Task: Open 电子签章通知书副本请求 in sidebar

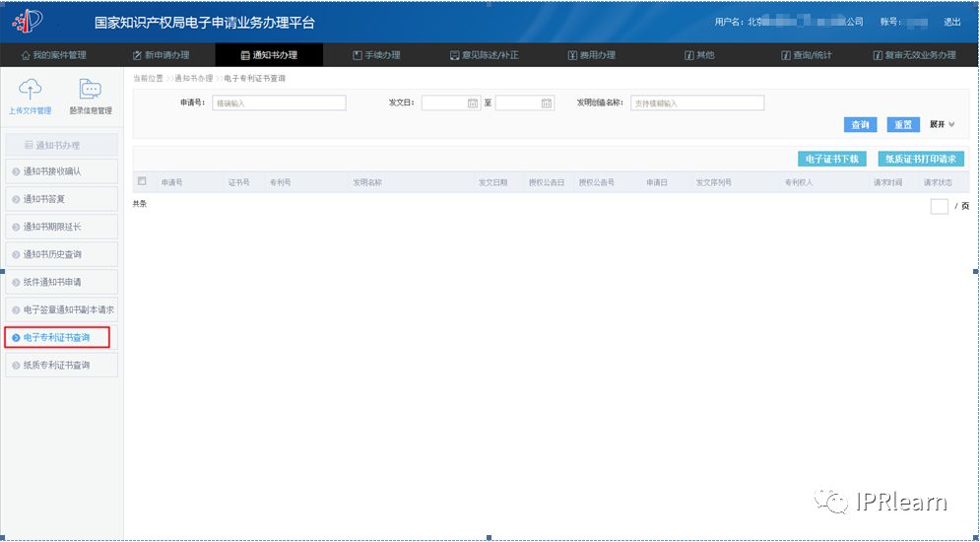Action: point(61,309)
